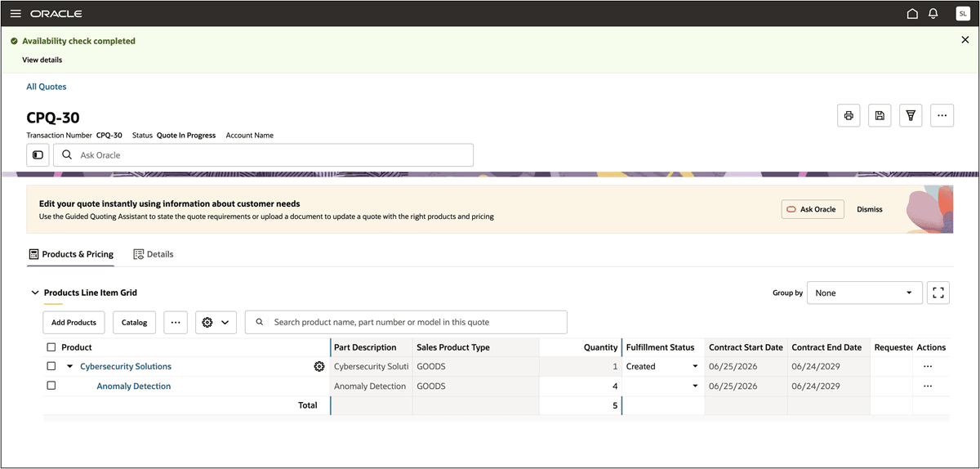
Task: Click reconfigure gear on Cybersecurity Solutions row
Action: point(319,367)
